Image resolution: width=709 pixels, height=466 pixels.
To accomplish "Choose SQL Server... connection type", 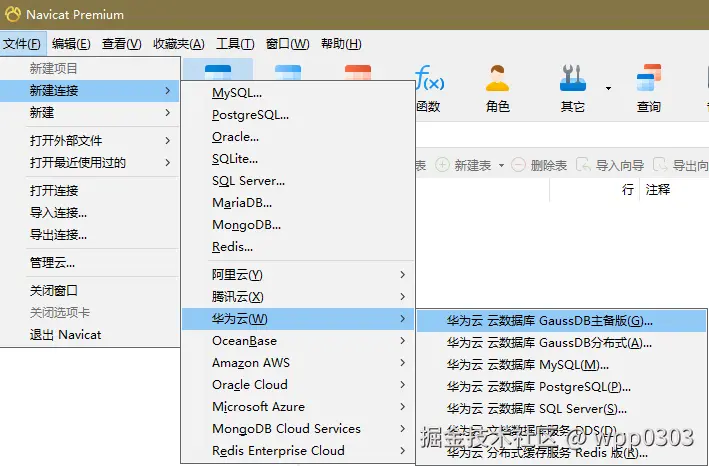I will point(298,181).
